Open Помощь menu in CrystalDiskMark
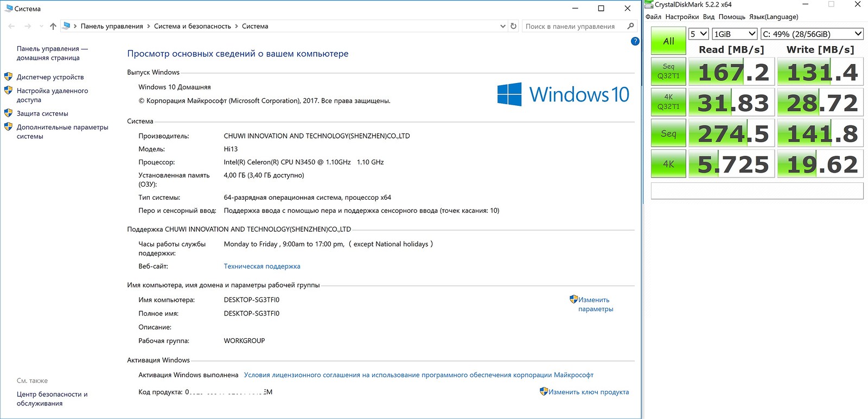Image resolution: width=868 pixels, height=419 pixels. (732, 17)
